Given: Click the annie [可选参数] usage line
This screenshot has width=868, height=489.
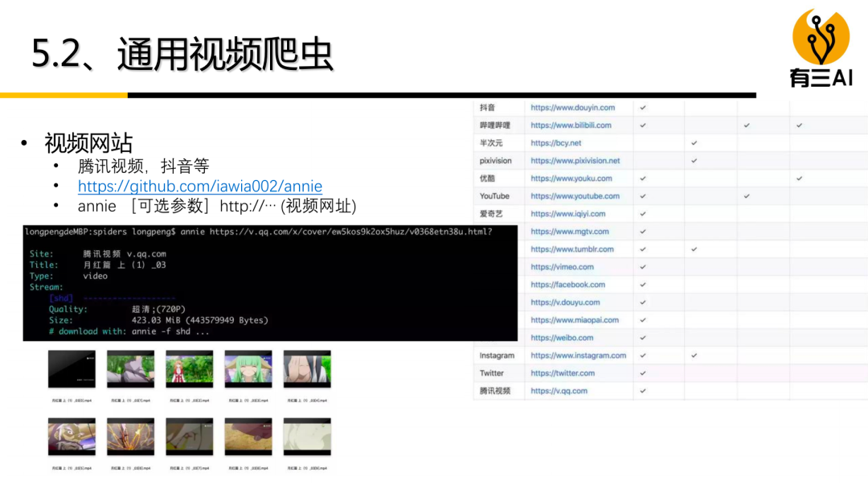Looking at the screenshot, I should tap(217, 206).
